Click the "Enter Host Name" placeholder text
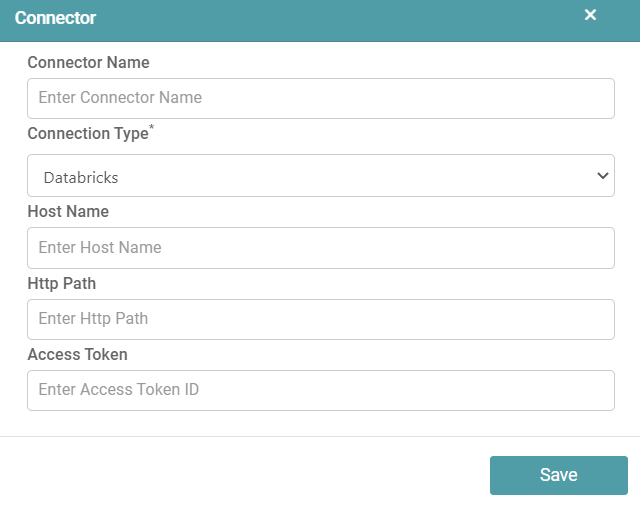This screenshot has height=507, width=640. pos(100,248)
